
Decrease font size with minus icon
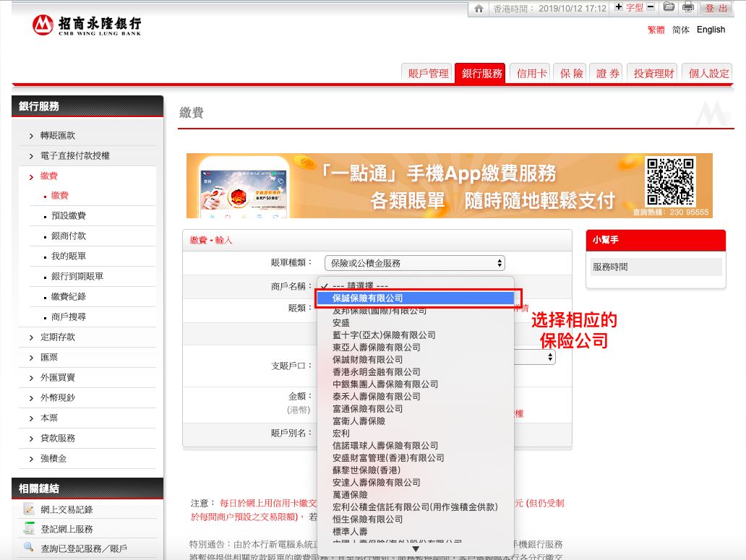tap(651, 7)
